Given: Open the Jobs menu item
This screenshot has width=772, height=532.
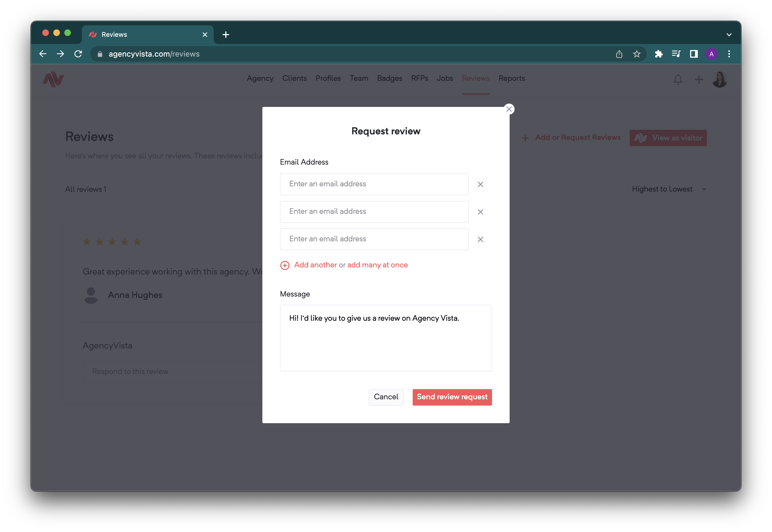Looking at the screenshot, I should (445, 78).
